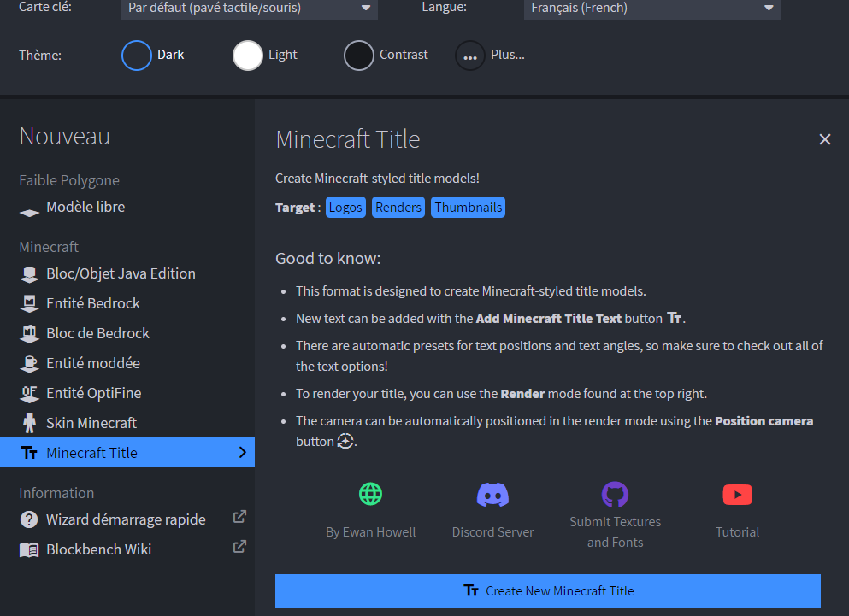849x616 pixels.
Task: Open Wizard démarrage rapide link
Action: [127, 519]
